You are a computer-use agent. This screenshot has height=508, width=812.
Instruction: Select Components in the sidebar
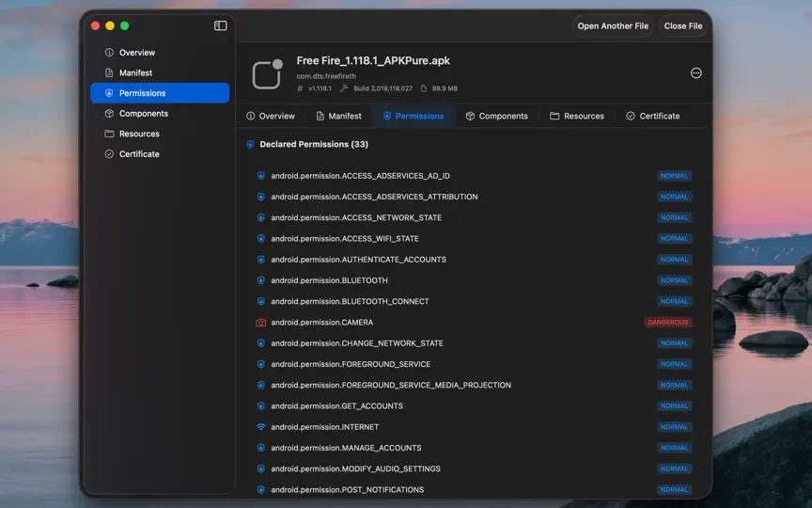click(x=160, y=113)
